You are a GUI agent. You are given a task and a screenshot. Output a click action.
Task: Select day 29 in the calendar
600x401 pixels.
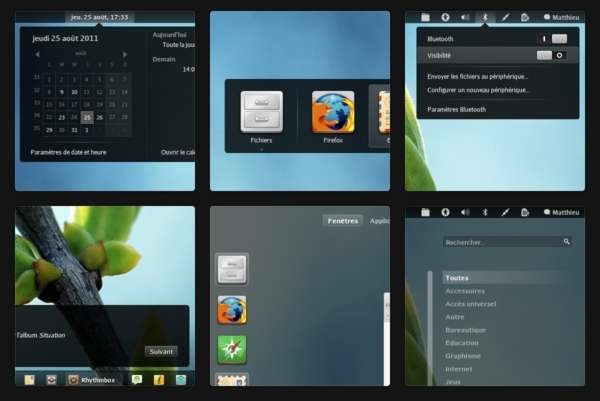click(49, 130)
